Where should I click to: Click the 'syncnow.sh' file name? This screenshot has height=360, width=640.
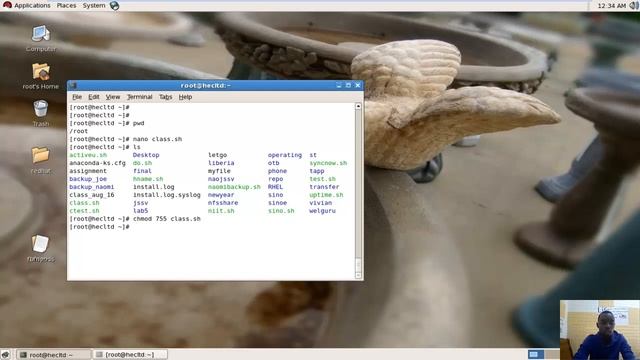pos(328,163)
